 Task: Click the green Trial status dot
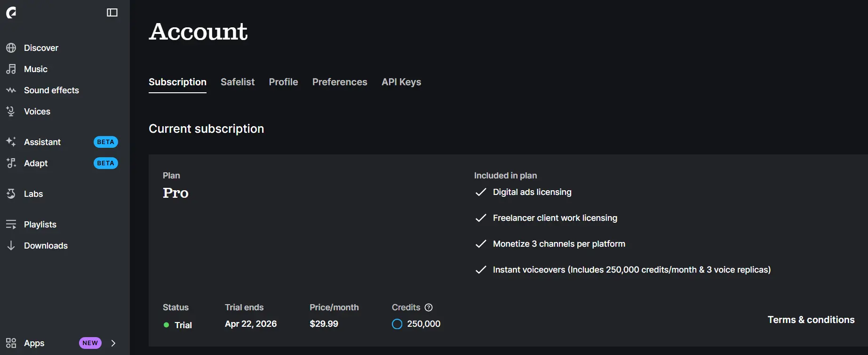pos(167,325)
